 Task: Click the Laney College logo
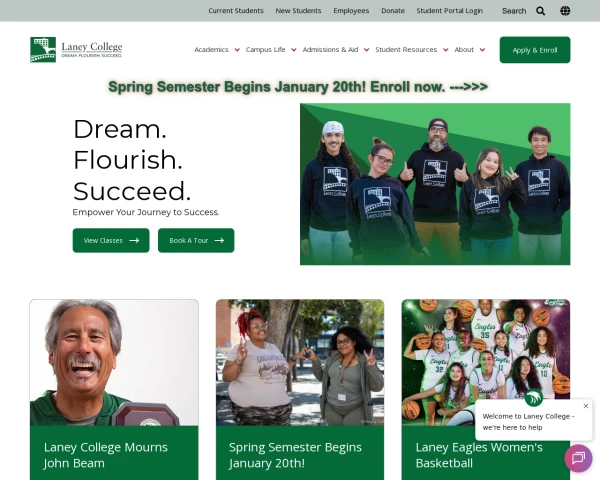(x=76, y=49)
